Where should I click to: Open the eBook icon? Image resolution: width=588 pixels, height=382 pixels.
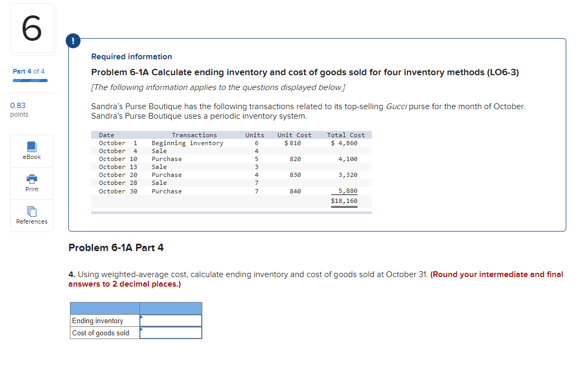click(32, 146)
